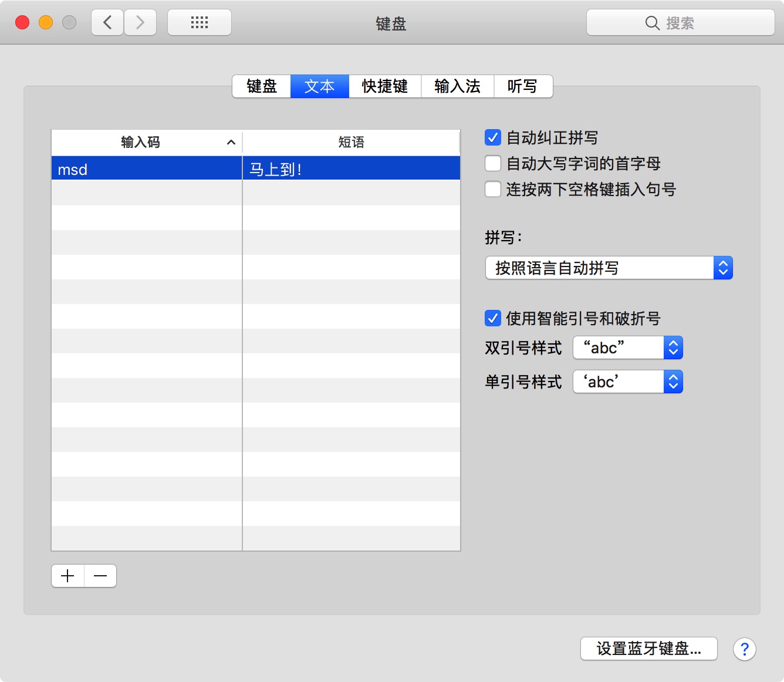Click the 输入码 column header label

pos(141,142)
